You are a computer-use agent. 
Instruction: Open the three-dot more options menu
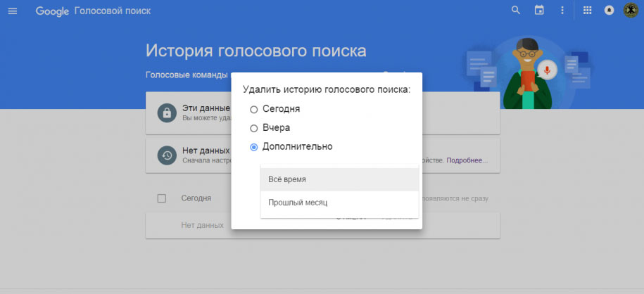pos(562,11)
